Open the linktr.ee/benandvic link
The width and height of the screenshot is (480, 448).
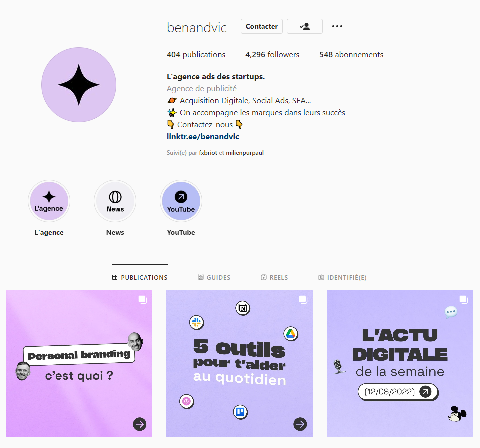(203, 136)
